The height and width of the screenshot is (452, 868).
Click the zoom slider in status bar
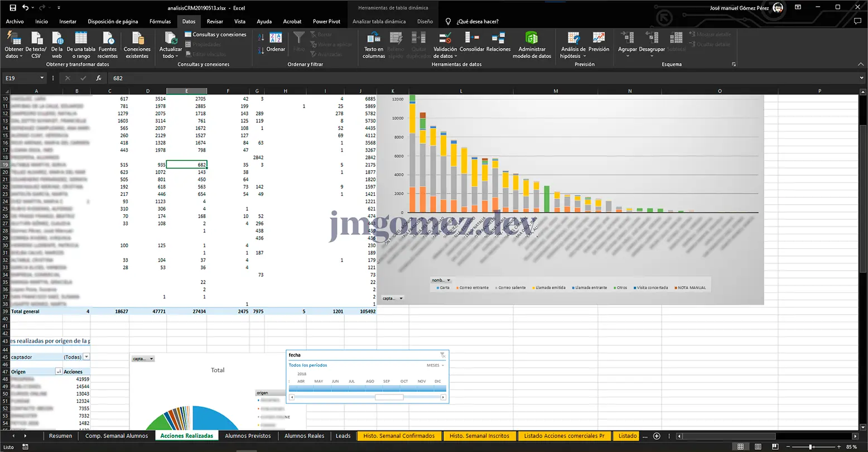[810, 447]
